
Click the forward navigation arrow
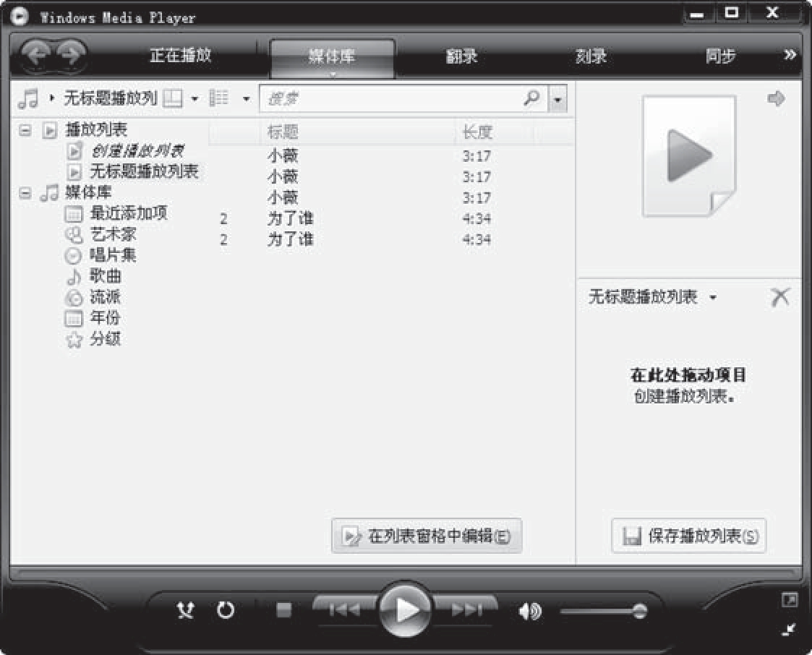tap(70, 53)
